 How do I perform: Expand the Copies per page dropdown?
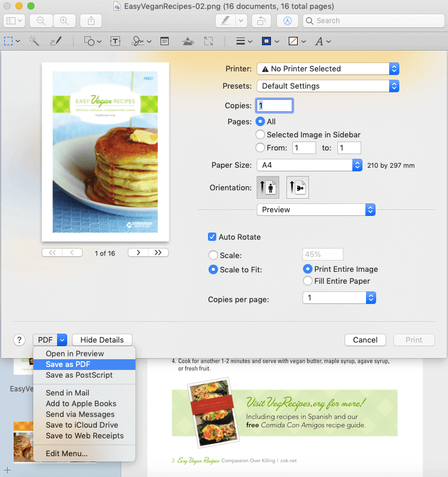pos(339,298)
